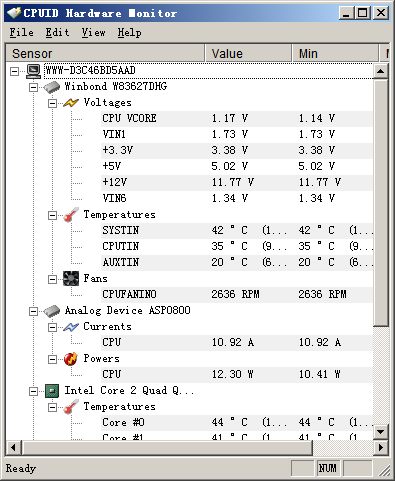Collapse the Intel Core 2 Quad node

33,391
